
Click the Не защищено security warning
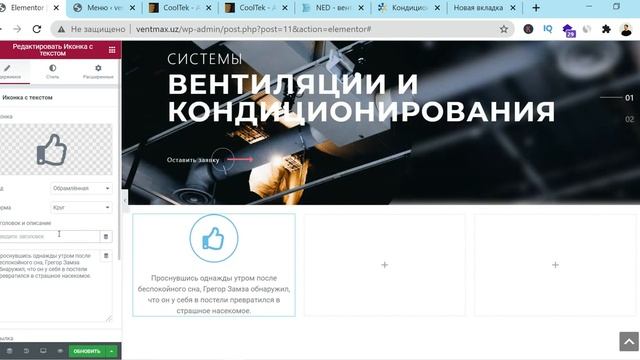pyautogui.click(x=91, y=29)
